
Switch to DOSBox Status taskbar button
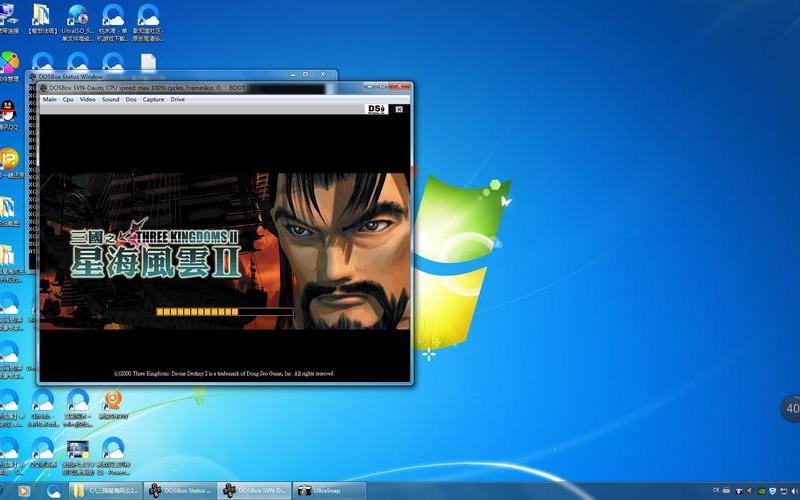click(180, 491)
